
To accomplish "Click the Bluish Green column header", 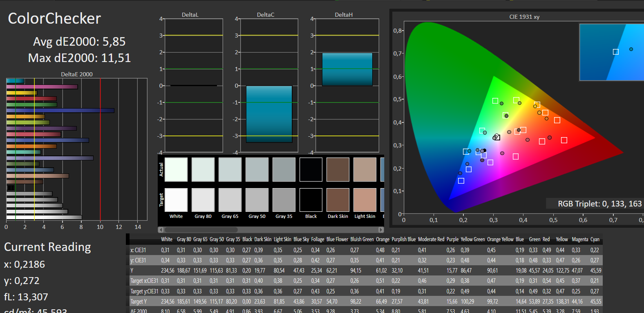I will tap(362, 240).
